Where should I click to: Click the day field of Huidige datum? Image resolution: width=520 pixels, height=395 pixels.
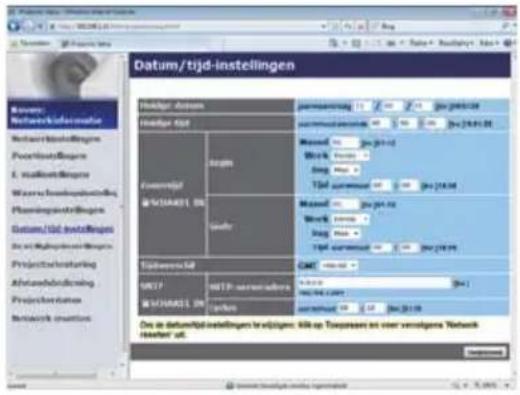[422, 106]
